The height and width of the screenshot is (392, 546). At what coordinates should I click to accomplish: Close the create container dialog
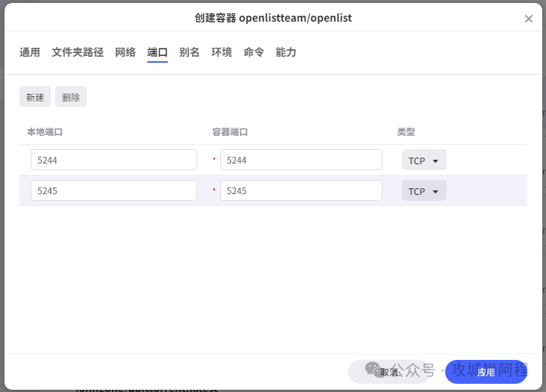click(528, 19)
